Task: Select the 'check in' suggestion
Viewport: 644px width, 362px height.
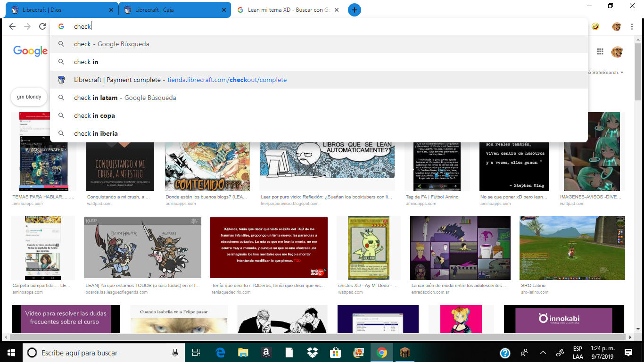Action: coord(319,62)
